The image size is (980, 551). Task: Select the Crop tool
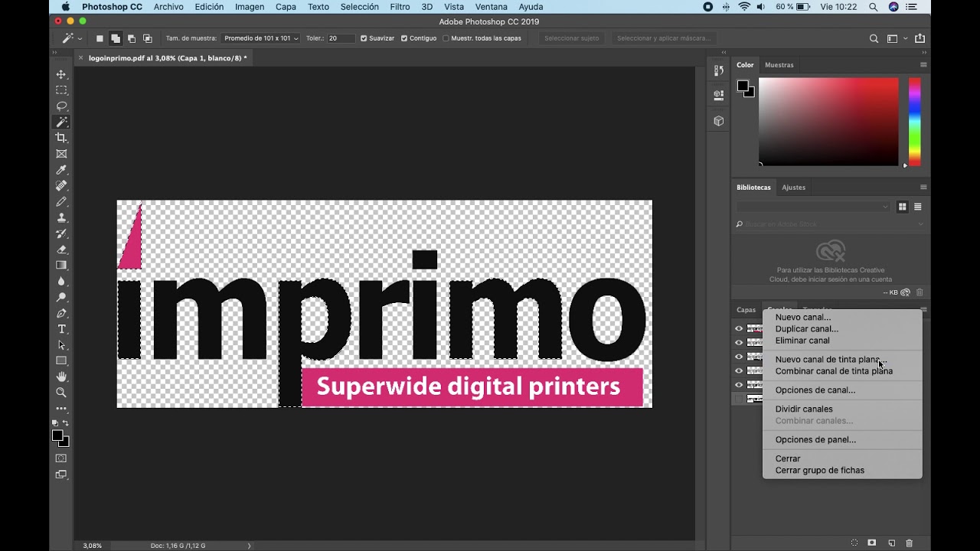pos(61,138)
